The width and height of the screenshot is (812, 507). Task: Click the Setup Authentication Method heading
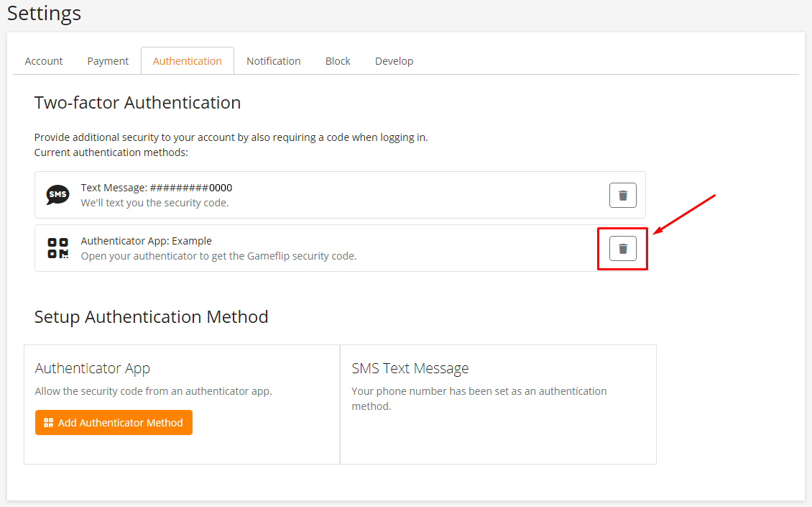point(151,317)
